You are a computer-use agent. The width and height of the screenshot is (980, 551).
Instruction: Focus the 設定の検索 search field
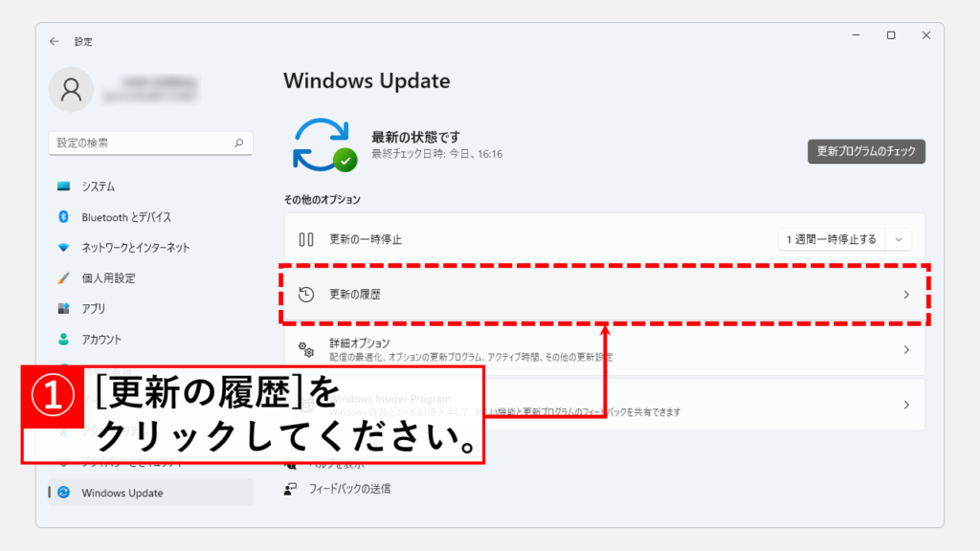pyautogui.click(x=150, y=143)
